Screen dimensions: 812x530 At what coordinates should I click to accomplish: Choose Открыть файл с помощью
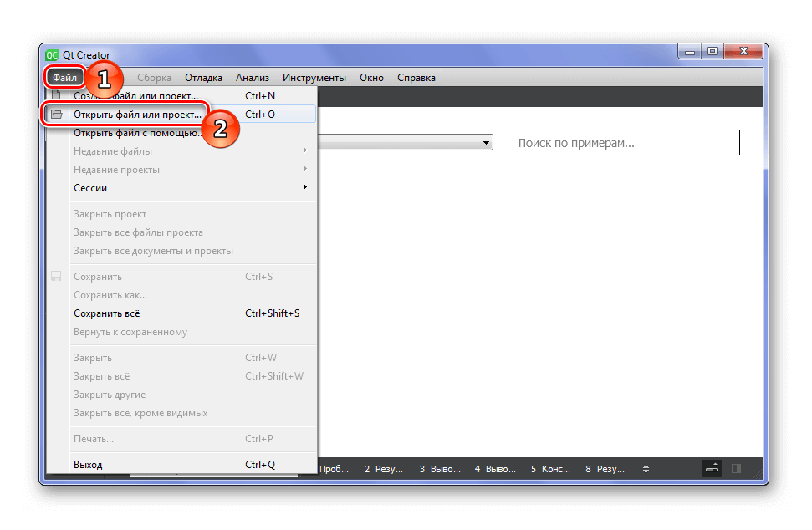coord(181,133)
